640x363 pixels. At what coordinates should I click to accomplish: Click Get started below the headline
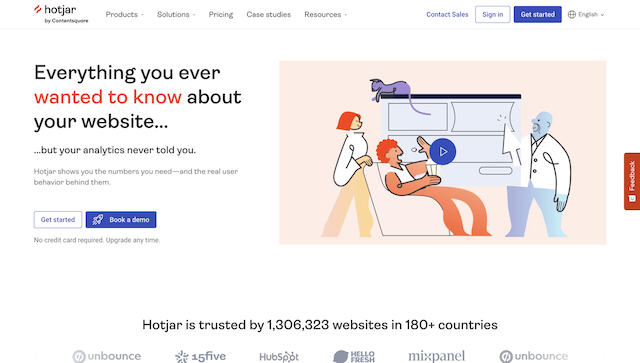pyautogui.click(x=58, y=220)
